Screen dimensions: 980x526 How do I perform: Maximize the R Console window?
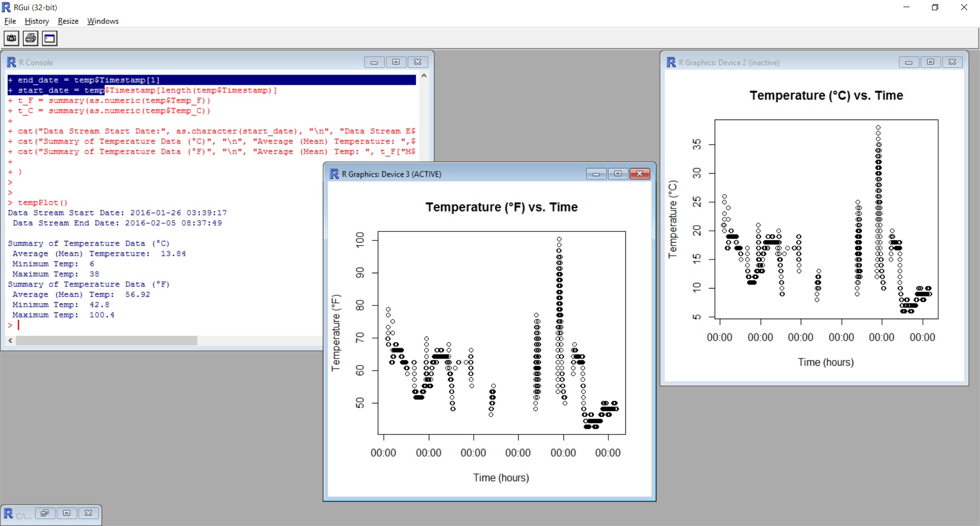[396, 62]
